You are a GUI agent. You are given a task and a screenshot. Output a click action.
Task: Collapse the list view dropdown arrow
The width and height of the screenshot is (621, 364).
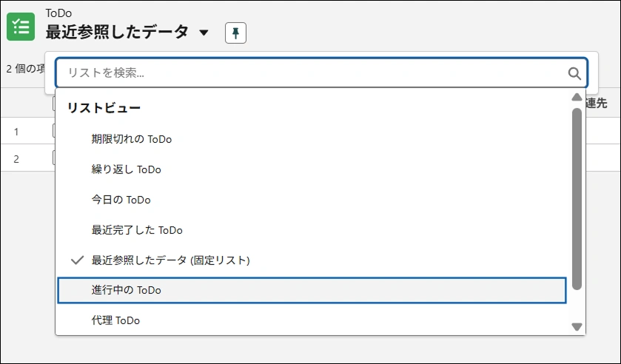204,33
